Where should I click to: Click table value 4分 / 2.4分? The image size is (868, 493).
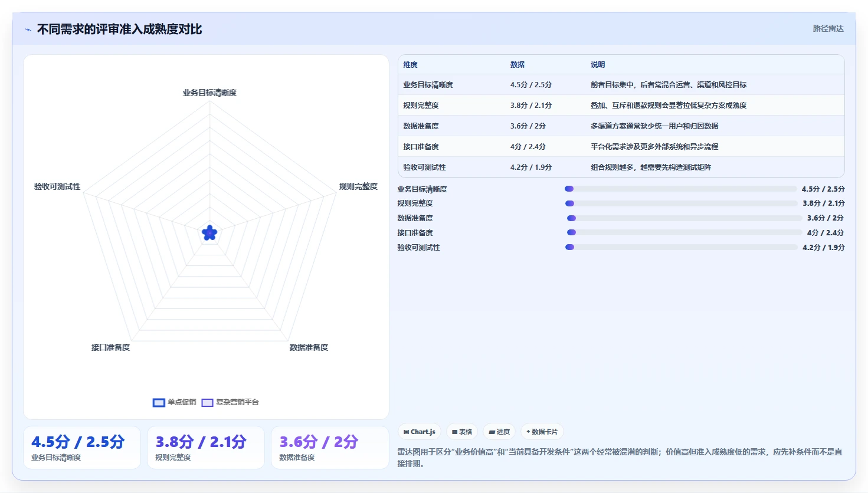528,147
